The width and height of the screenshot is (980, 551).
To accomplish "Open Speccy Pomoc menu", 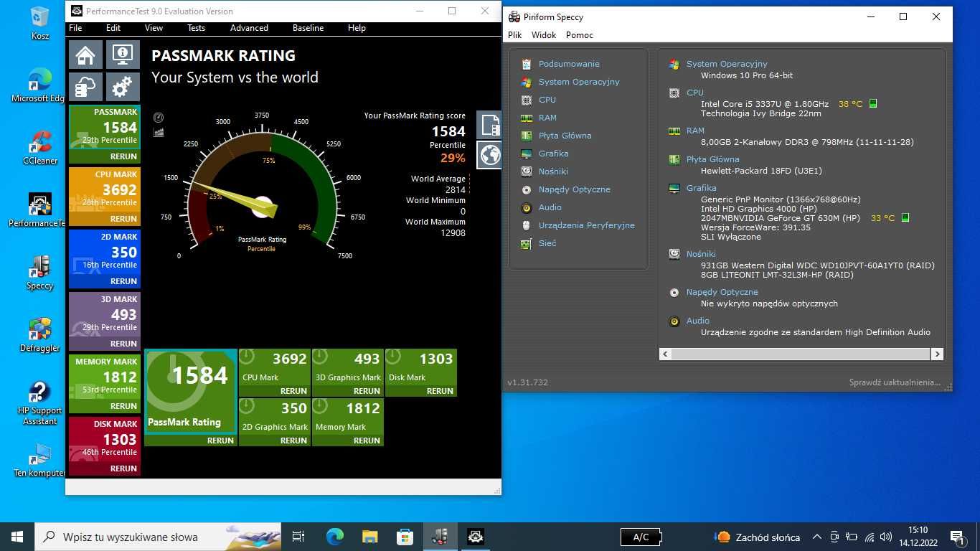I will (580, 35).
